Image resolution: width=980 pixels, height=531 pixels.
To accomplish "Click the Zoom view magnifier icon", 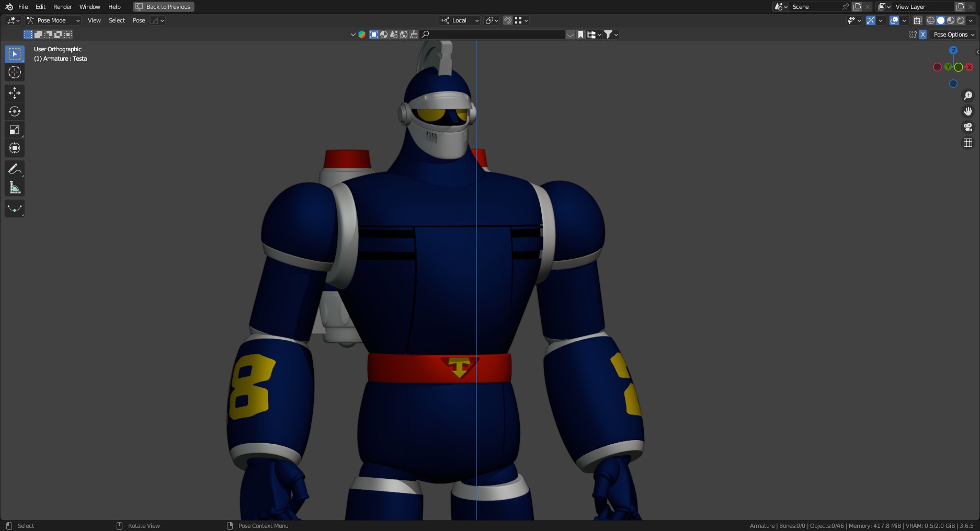I will click(x=968, y=96).
